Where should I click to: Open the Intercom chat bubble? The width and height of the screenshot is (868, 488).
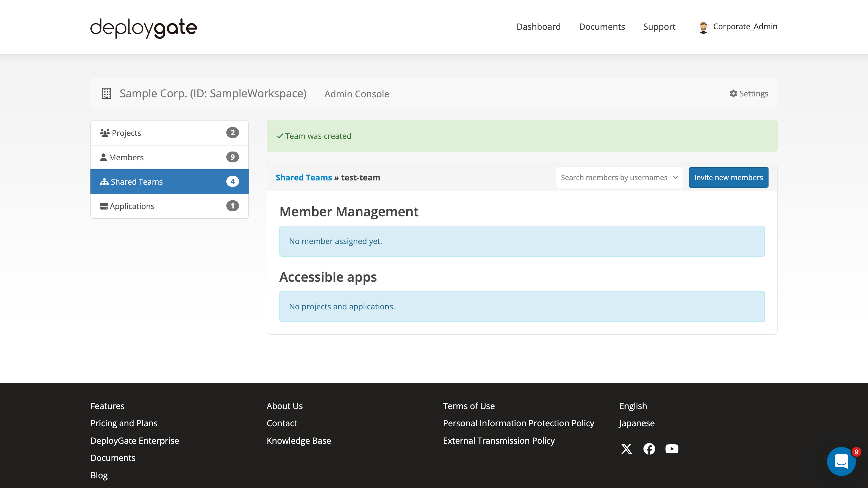click(841, 461)
